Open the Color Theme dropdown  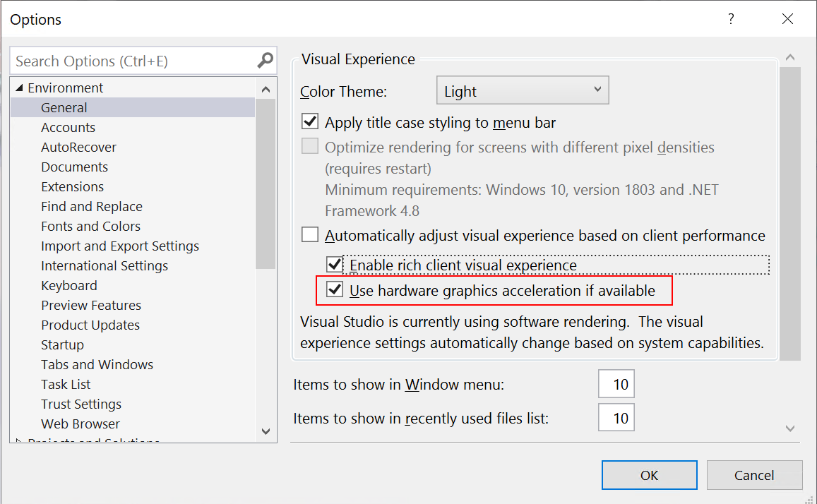523,90
